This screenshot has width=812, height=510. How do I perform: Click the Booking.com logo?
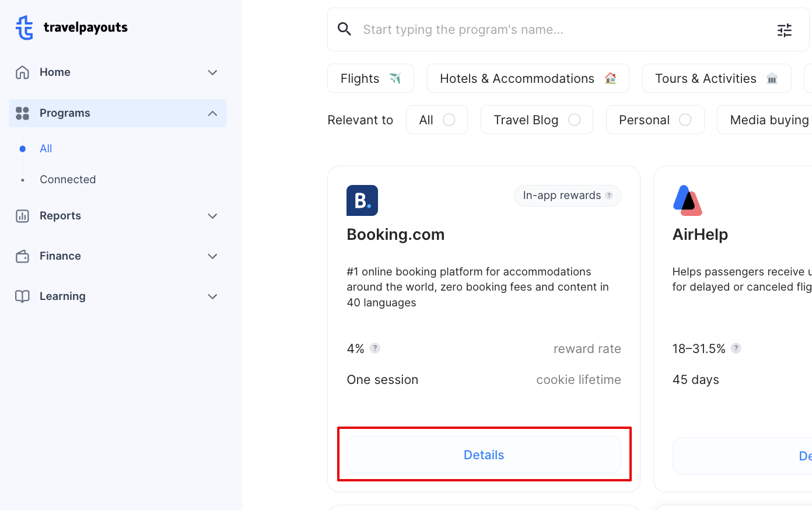tap(362, 200)
